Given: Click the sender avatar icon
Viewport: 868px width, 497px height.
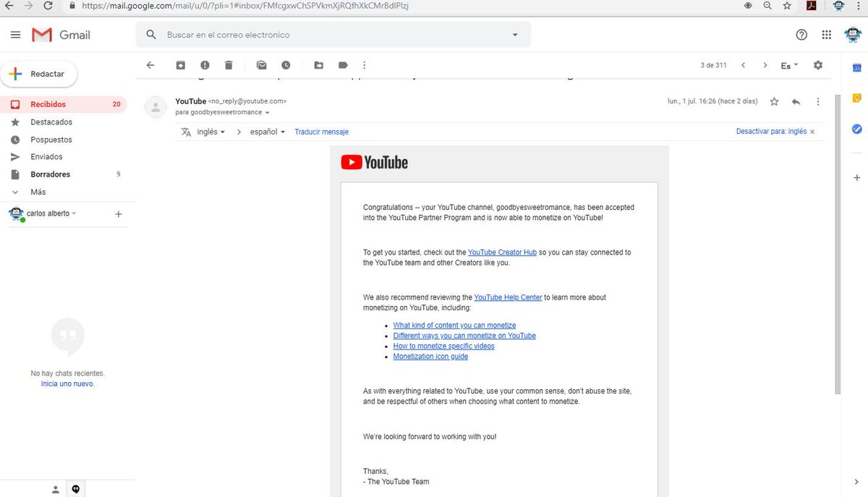Looking at the screenshot, I should click(156, 107).
